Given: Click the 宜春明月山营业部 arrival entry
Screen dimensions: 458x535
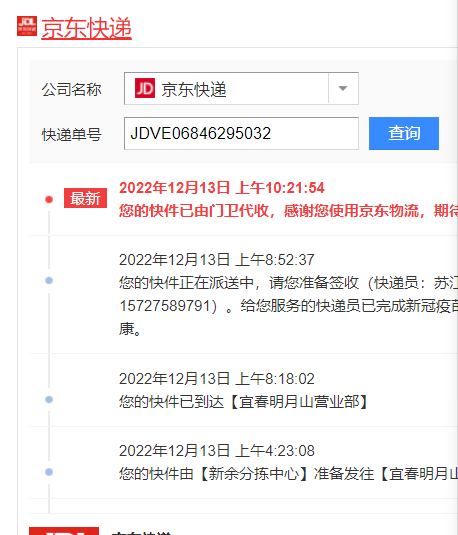Looking at the screenshot, I should [x=244, y=402].
